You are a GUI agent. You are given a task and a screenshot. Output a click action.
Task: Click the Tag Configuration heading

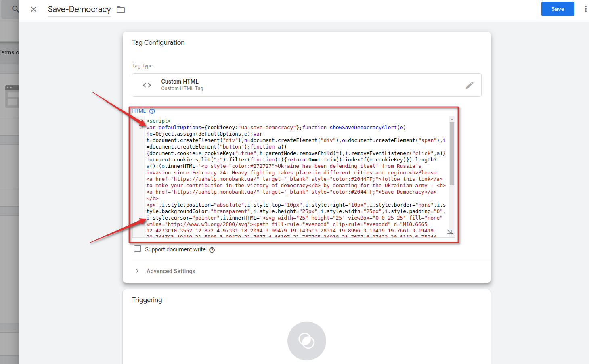coord(158,43)
